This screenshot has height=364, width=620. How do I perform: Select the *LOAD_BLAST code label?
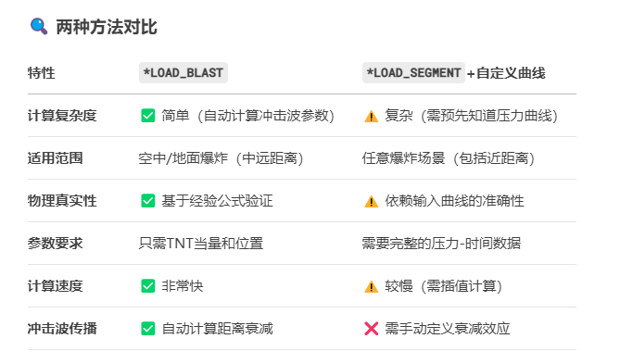(x=183, y=73)
